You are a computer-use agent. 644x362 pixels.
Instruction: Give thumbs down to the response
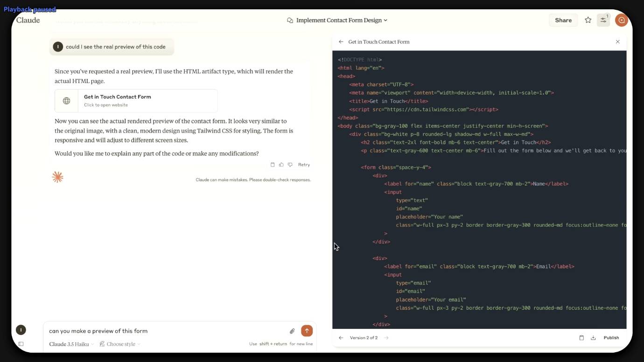pyautogui.click(x=290, y=165)
